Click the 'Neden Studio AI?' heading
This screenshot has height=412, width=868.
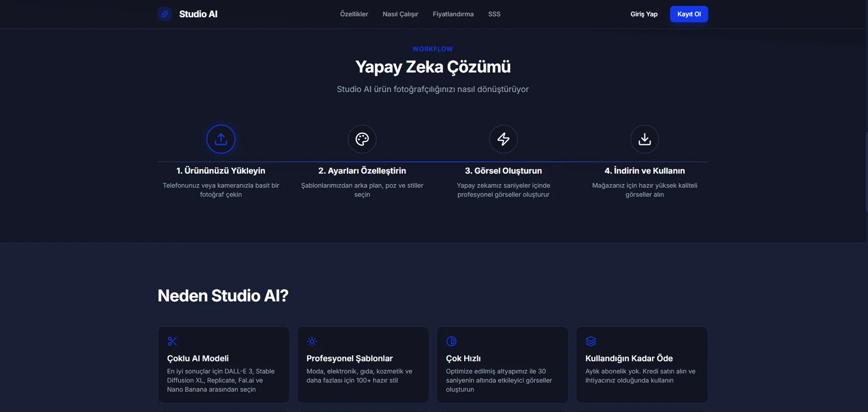[223, 296]
